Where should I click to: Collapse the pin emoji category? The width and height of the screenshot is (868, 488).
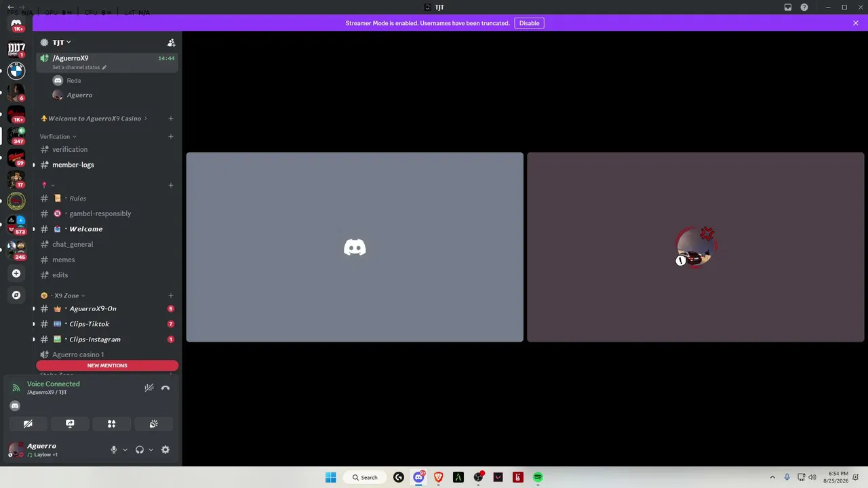[47, 185]
